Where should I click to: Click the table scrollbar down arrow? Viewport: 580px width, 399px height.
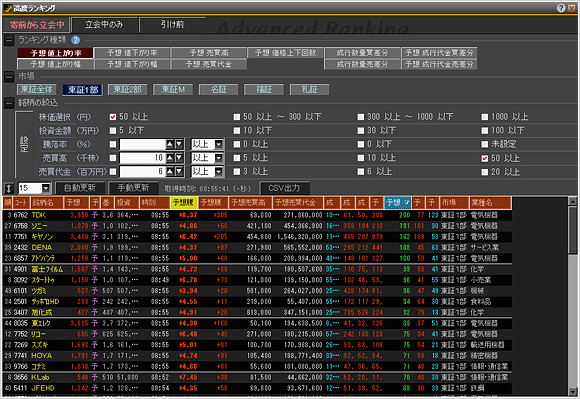572,391
